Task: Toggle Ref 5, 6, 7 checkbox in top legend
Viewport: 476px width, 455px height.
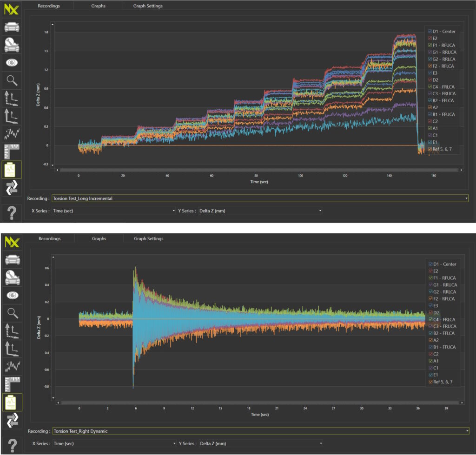Action: click(430, 149)
